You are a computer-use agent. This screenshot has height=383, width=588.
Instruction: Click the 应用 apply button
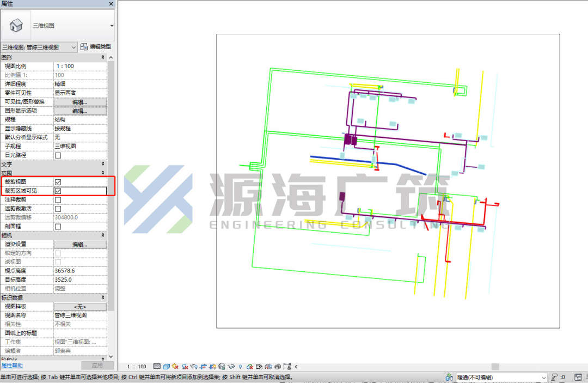tap(97, 366)
